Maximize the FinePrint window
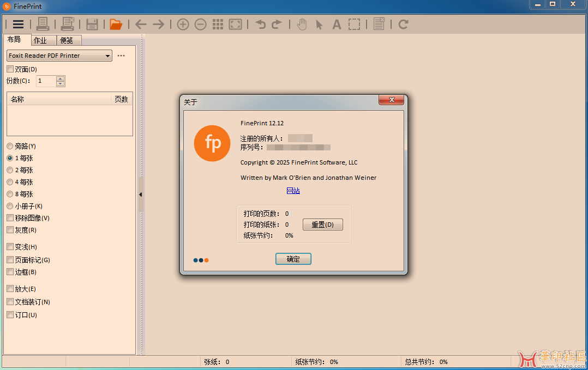Viewport: 588px width, 370px height. (553, 4)
